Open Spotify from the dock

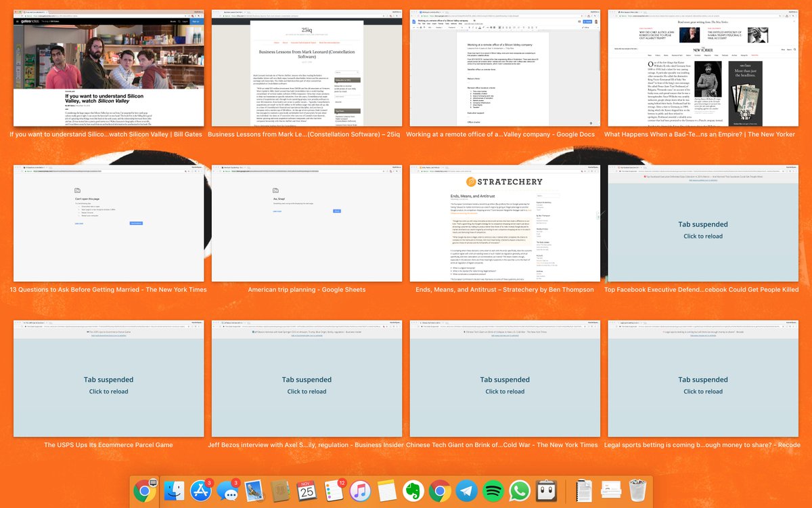492,490
